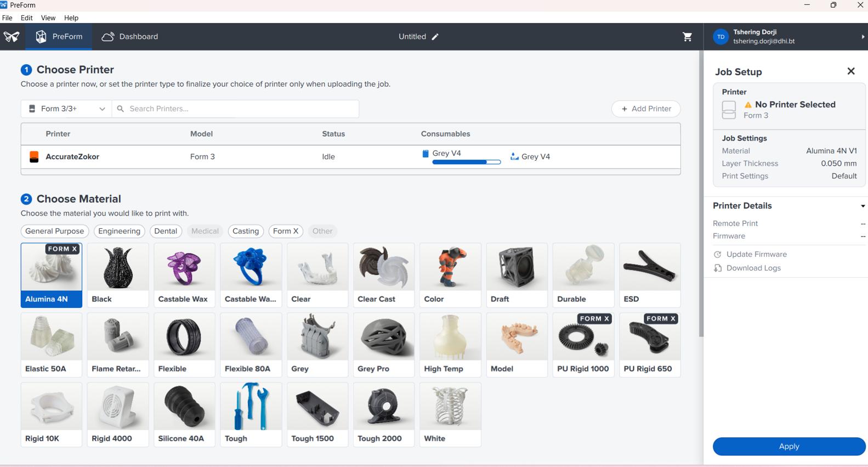Open the Help menu

tap(71, 18)
